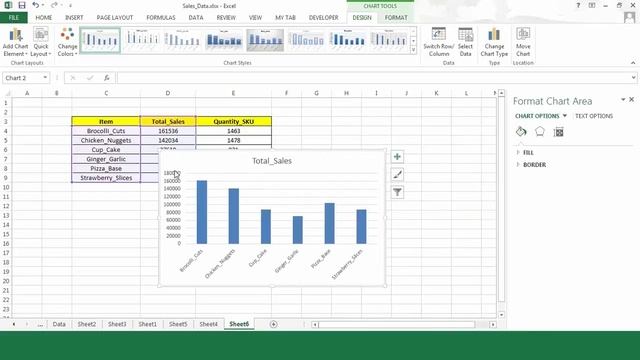Switch to TEXT OPTIONS in format pane
The width and height of the screenshot is (640, 360).
click(x=594, y=116)
